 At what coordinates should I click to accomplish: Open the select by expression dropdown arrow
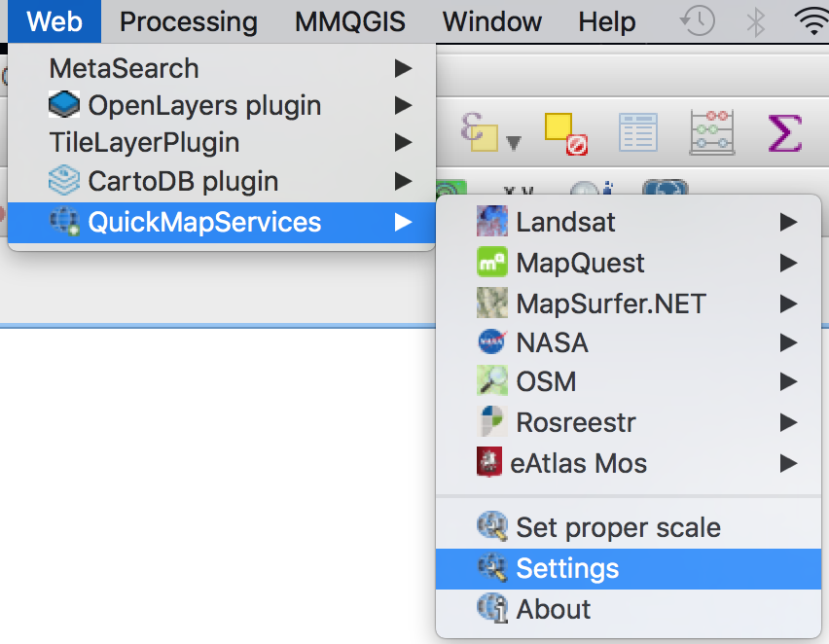pos(514,143)
